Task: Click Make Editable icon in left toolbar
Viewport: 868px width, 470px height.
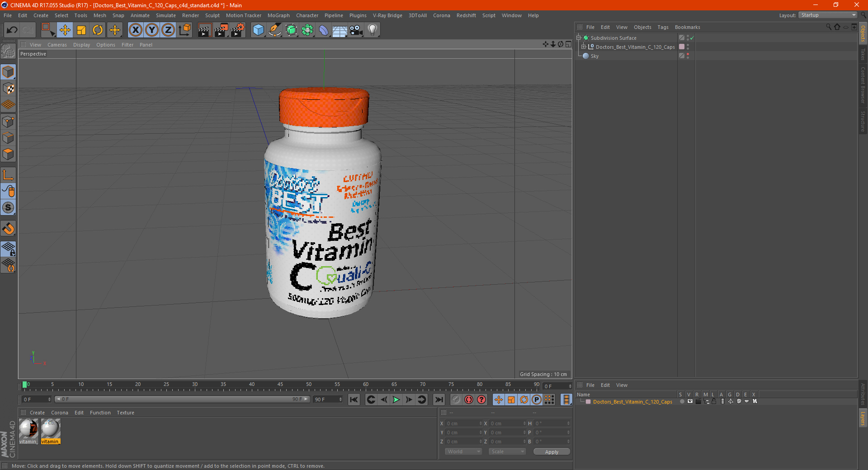Action: tap(8, 52)
